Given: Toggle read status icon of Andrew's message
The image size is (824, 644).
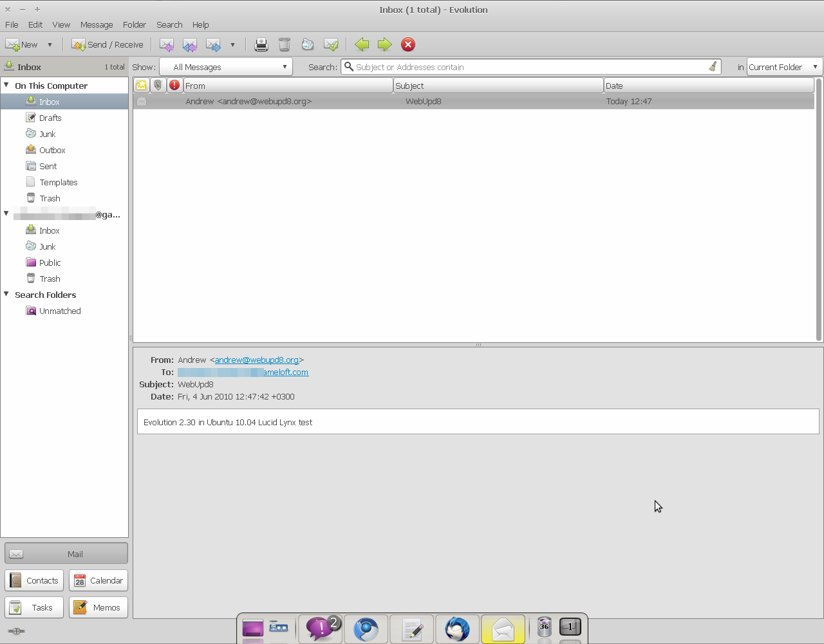Looking at the screenshot, I should click(142, 101).
